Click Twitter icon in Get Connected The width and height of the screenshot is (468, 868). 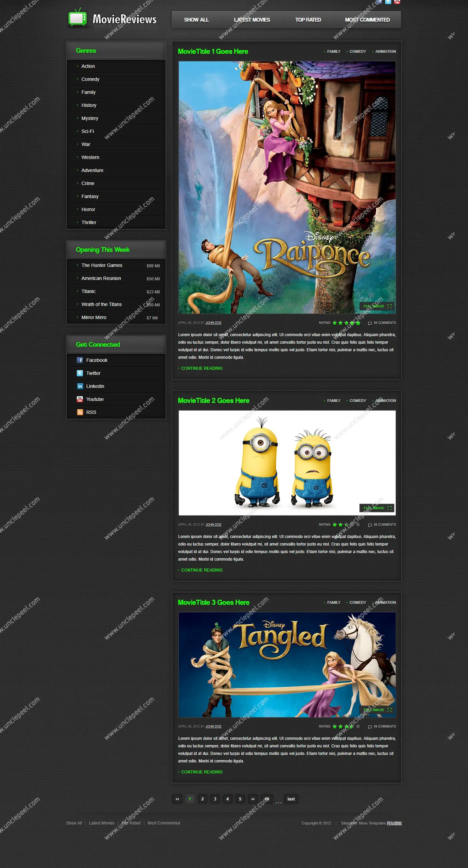tap(80, 373)
